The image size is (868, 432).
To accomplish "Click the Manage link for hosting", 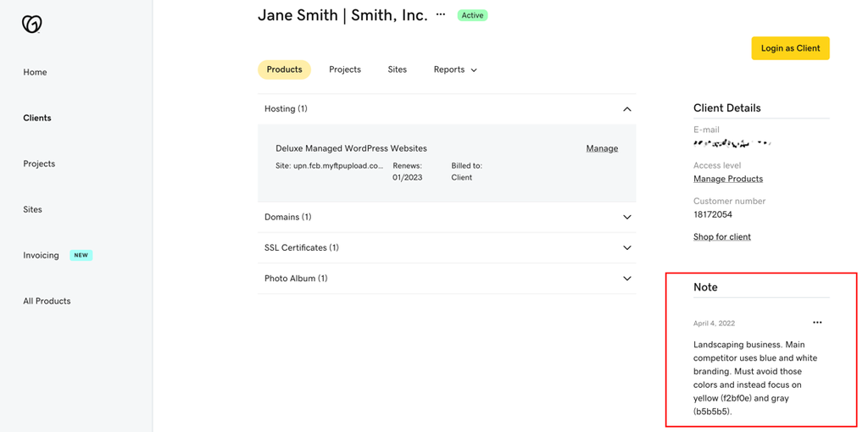I will pos(602,148).
